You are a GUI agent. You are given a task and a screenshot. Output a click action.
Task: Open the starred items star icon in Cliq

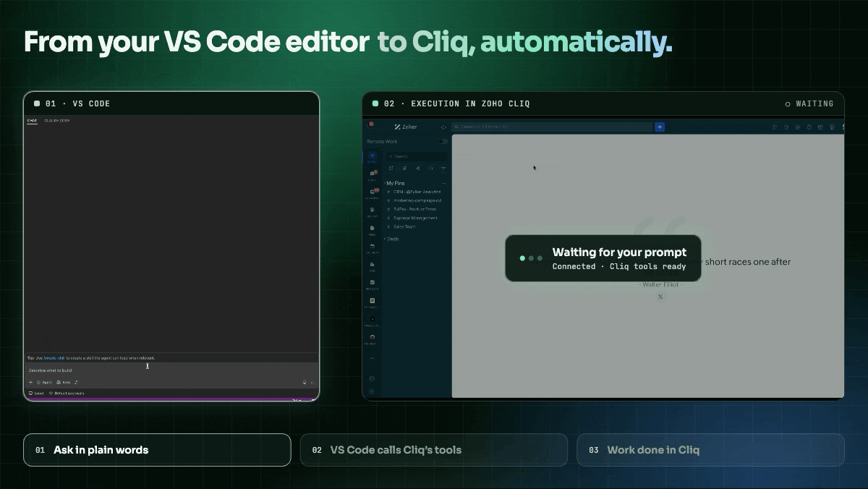point(786,127)
